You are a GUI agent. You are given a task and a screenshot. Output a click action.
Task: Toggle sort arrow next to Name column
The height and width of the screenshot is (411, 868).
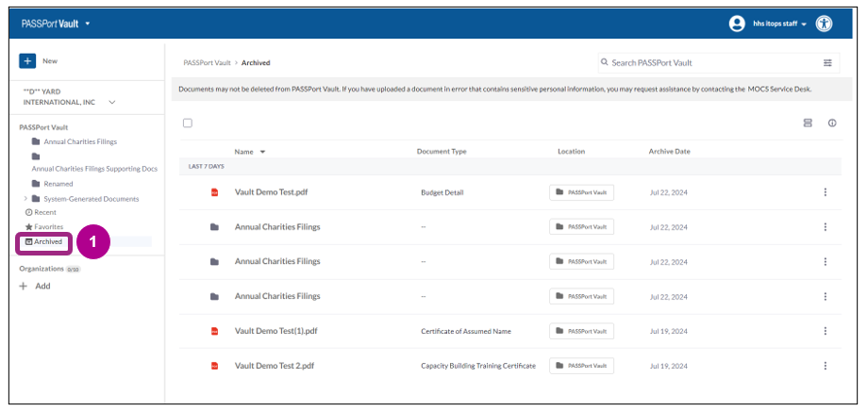click(x=262, y=152)
